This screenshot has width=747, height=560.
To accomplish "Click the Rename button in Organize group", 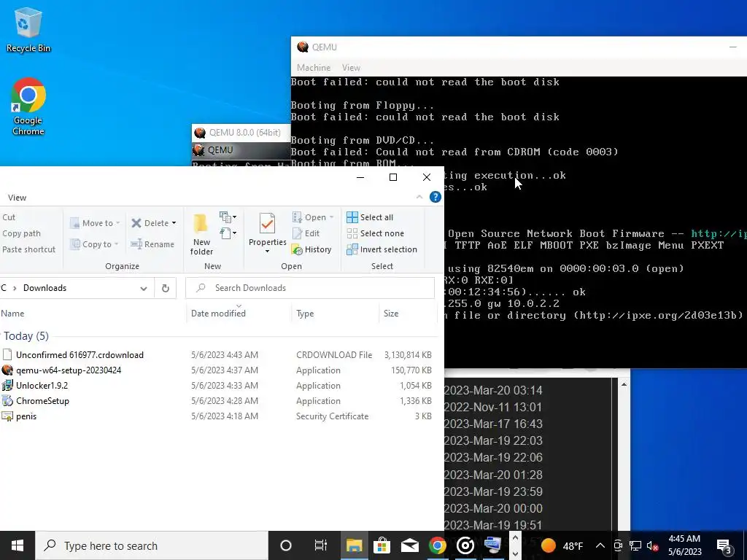I will click(x=152, y=244).
